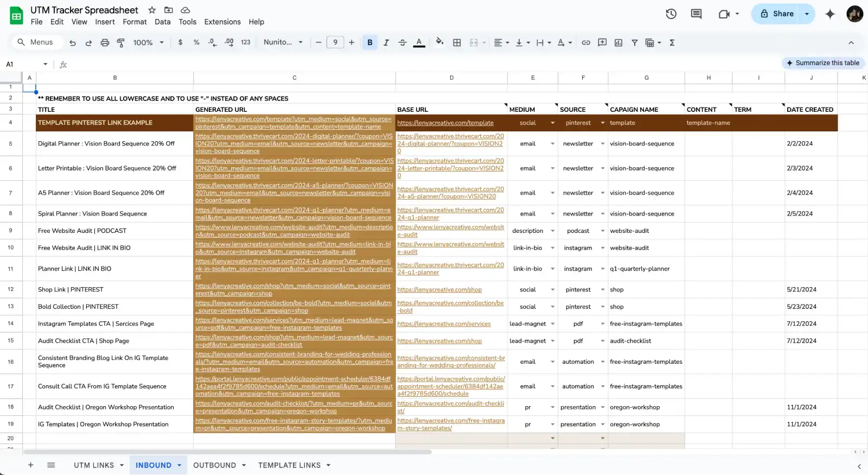The width and height of the screenshot is (868, 475).
Task: Open the Name box dropdown
Action: [46, 64]
